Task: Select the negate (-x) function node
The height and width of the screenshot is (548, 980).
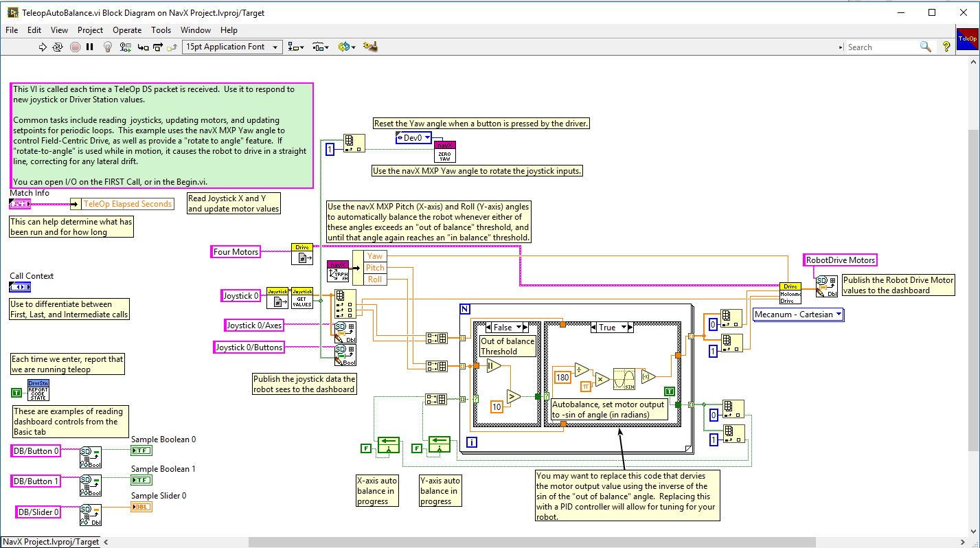Action: [x=648, y=376]
